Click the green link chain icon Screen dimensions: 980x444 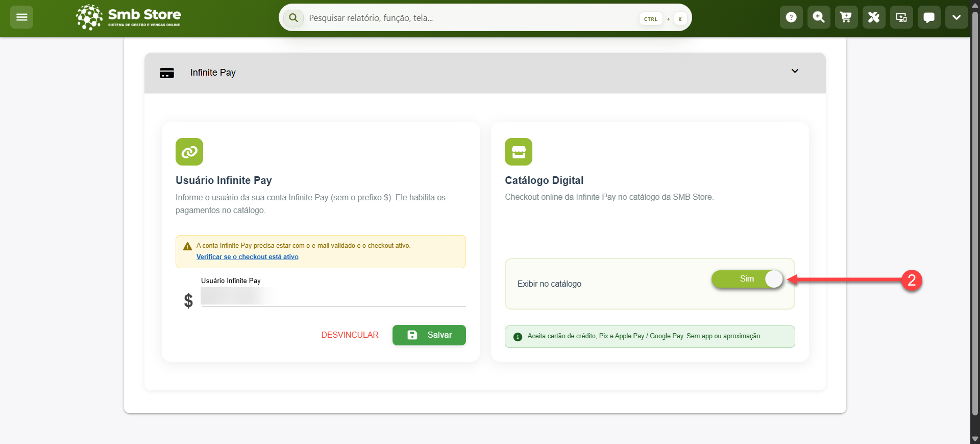[189, 152]
